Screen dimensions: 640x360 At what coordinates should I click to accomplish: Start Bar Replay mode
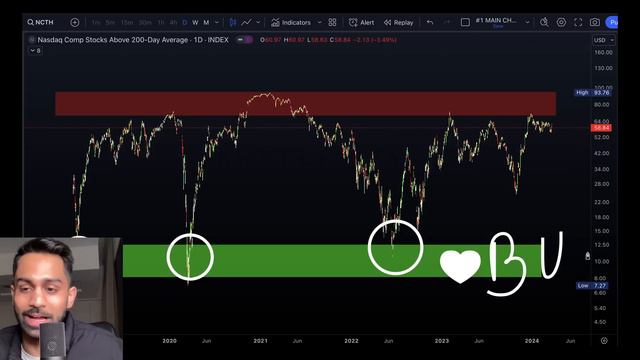[398, 22]
